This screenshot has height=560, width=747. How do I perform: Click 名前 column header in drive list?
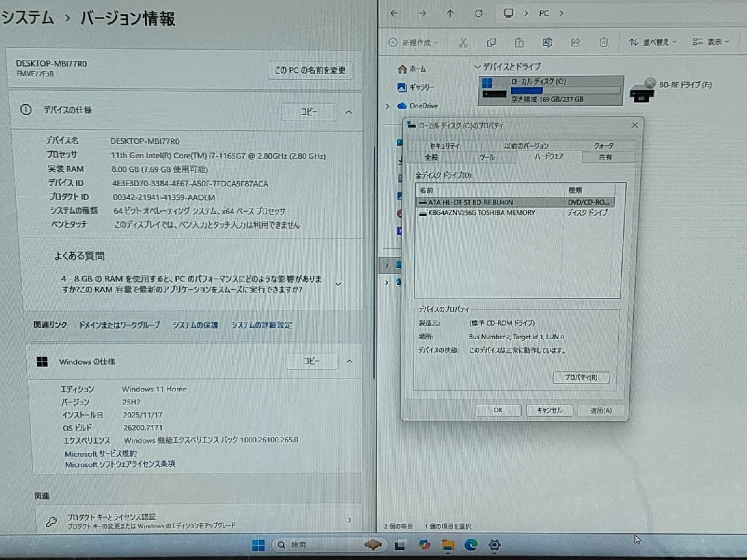point(490,190)
